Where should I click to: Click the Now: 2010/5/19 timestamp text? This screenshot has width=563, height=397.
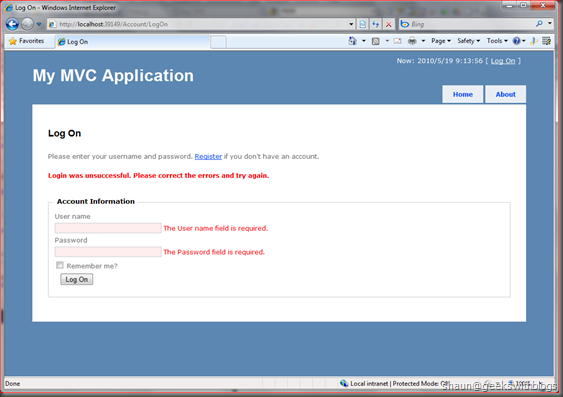(x=439, y=61)
